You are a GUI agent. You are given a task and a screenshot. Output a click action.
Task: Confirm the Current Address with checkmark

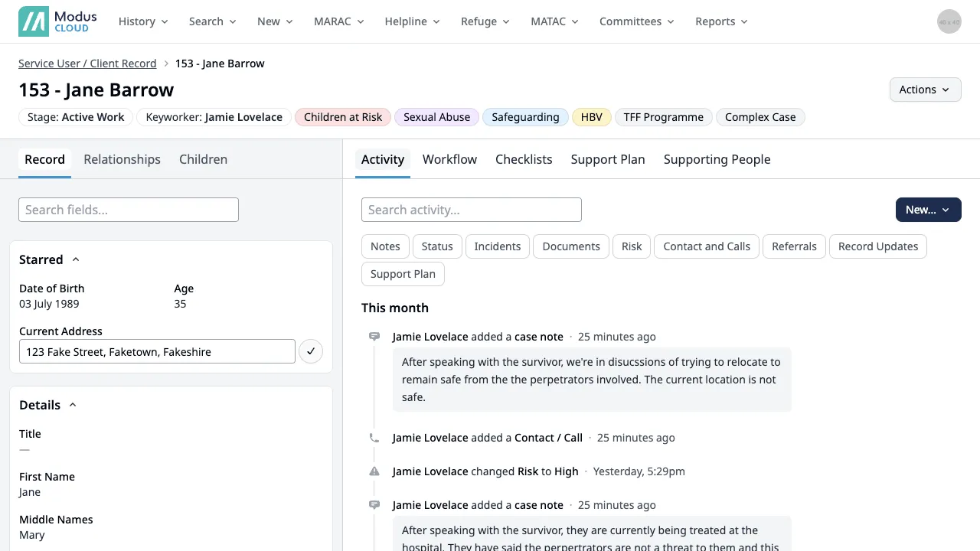310,352
